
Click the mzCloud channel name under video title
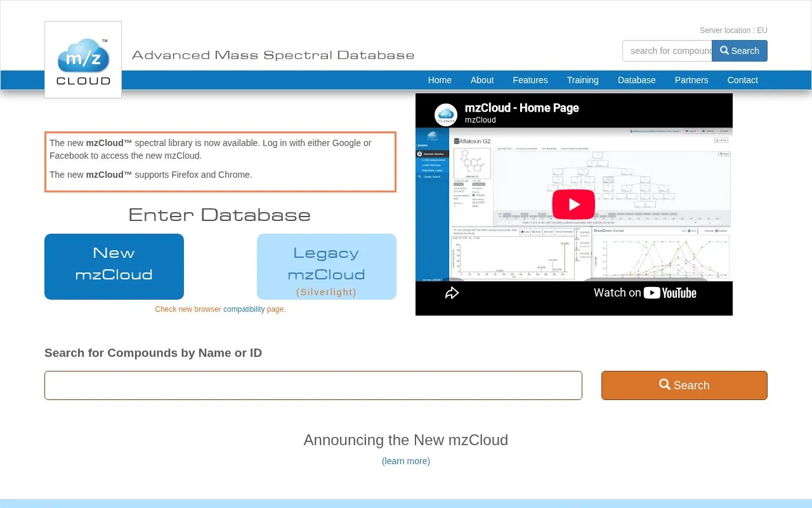pos(480,120)
